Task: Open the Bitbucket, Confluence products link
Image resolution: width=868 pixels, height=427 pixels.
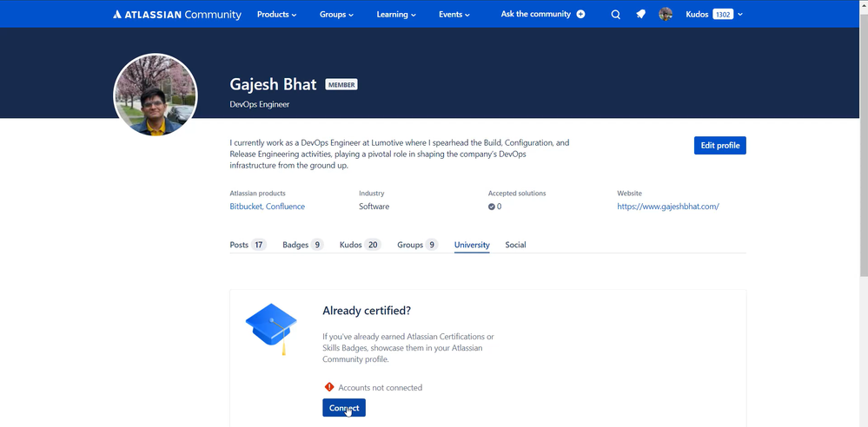Action: tap(268, 207)
